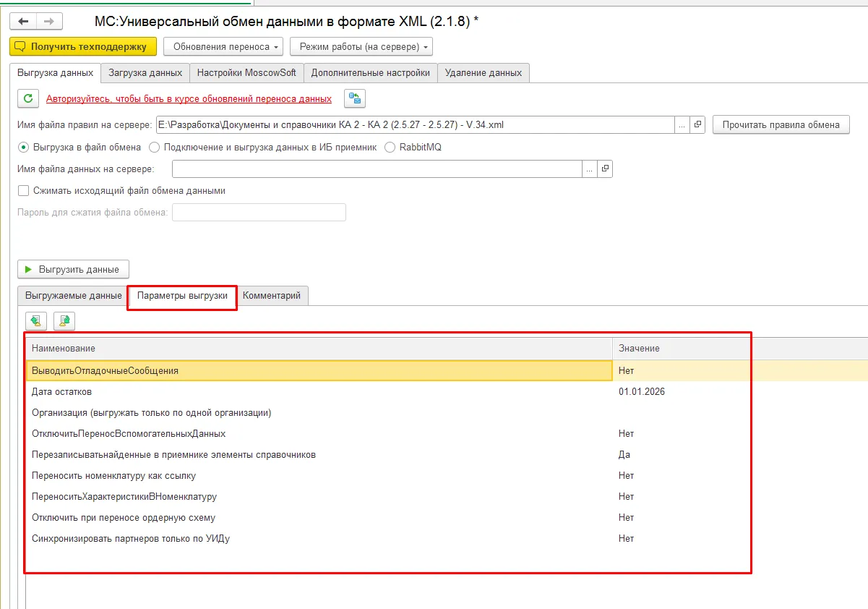Open the 'Комментарий' tab
868x609 pixels.
(272, 296)
